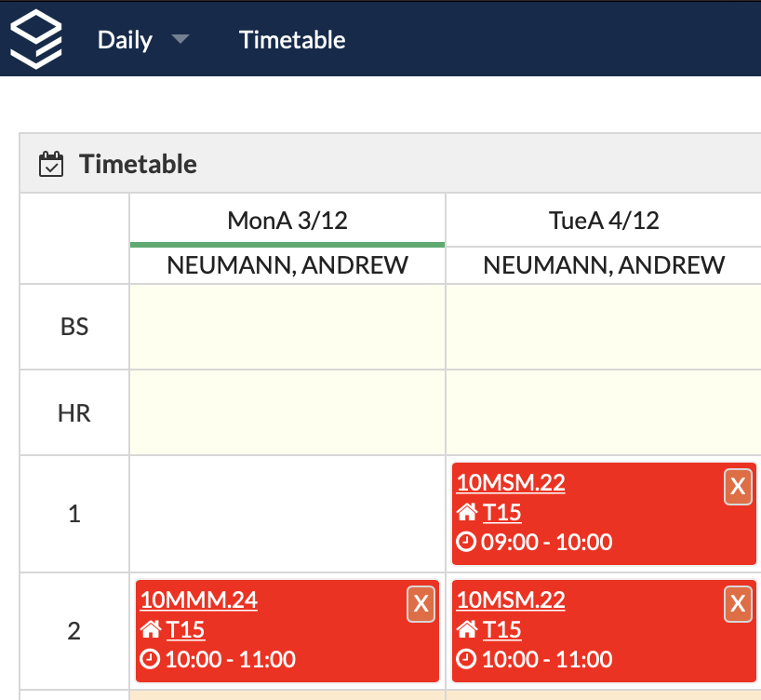Expand the Daily dropdown arrow
The image size is (761, 700).
180,40
